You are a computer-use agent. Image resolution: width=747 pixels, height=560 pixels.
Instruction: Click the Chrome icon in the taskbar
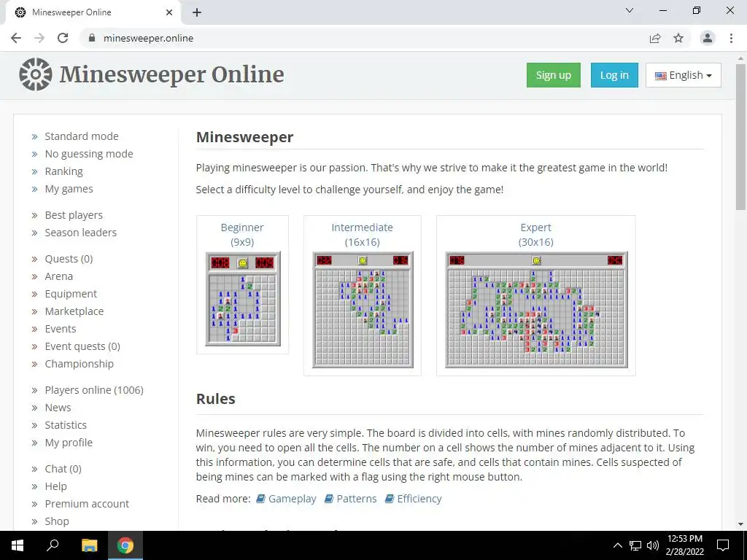[125, 545]
